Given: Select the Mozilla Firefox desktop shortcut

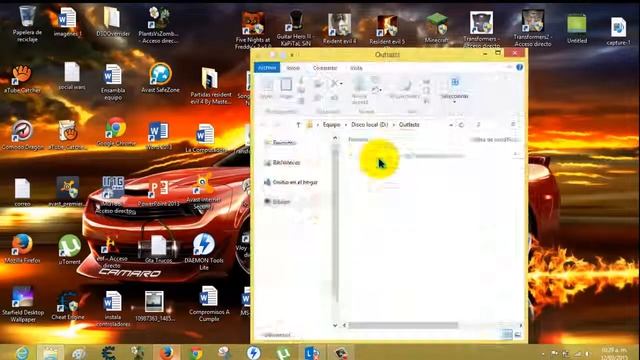Looking at the screenshot, I should coord(22,248).
